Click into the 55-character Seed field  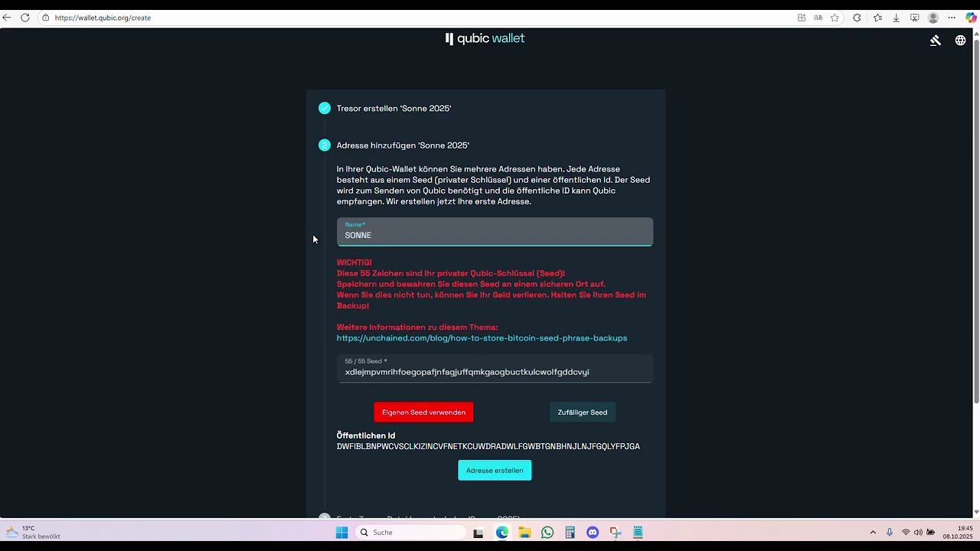(495, 368)
